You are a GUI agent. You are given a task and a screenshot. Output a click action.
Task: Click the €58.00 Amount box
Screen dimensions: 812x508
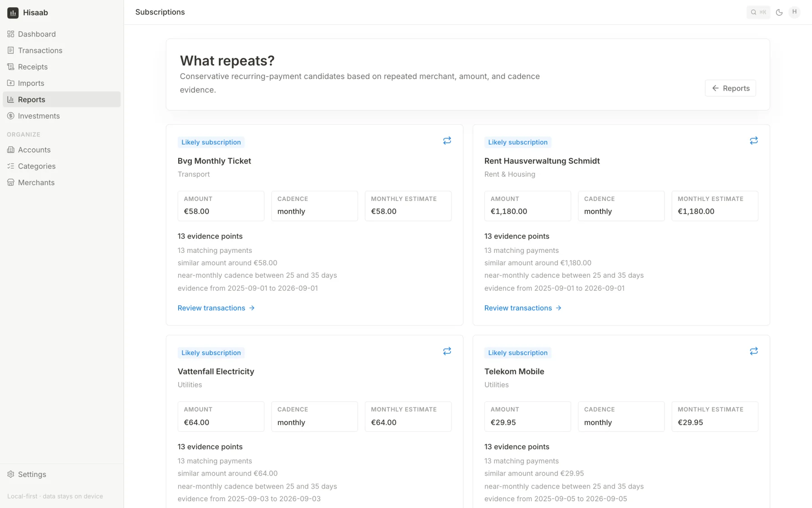tap(221, 206)
